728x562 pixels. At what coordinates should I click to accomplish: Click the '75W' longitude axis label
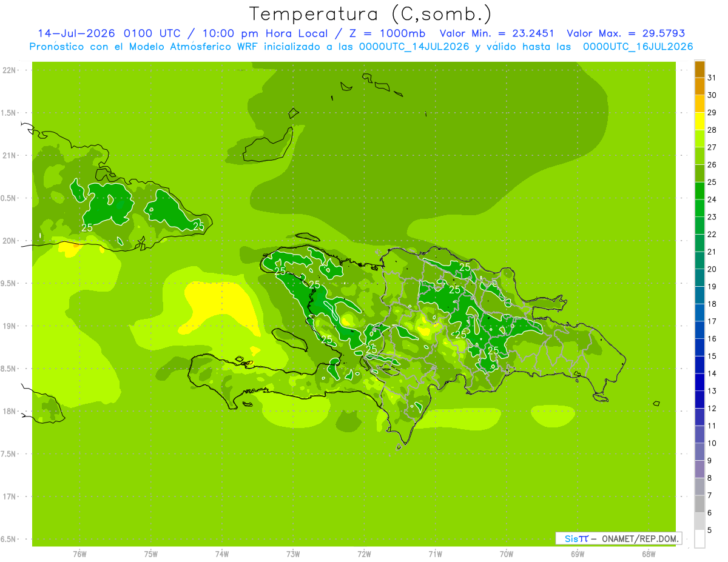(x=150, y=554)
